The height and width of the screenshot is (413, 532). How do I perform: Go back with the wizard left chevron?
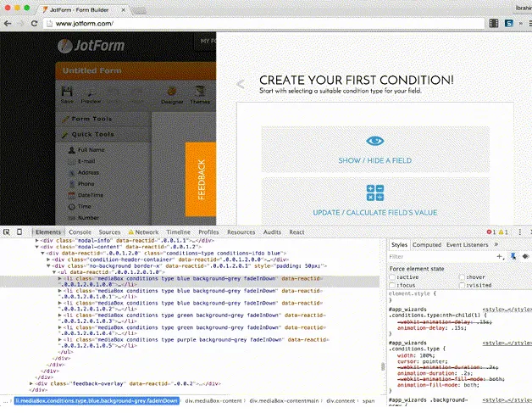point(241,84)
